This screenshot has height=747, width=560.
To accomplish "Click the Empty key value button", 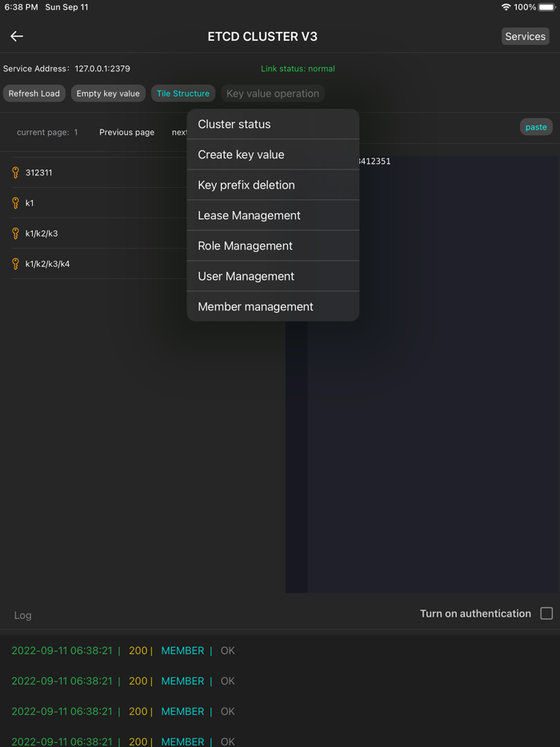I will click(108, 94).
